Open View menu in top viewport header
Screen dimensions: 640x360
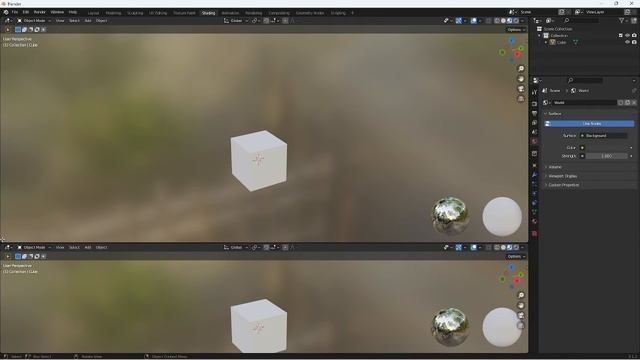click(60, 20)
